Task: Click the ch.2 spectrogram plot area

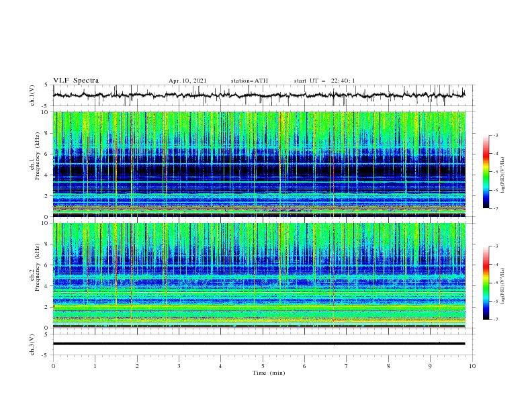Action: pos(259,275)
